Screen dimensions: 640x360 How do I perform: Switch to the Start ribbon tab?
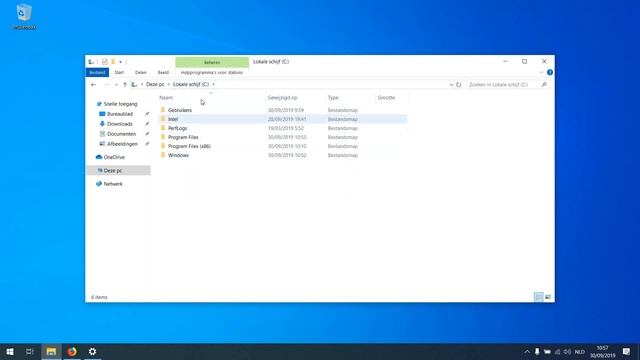(119, 73)
